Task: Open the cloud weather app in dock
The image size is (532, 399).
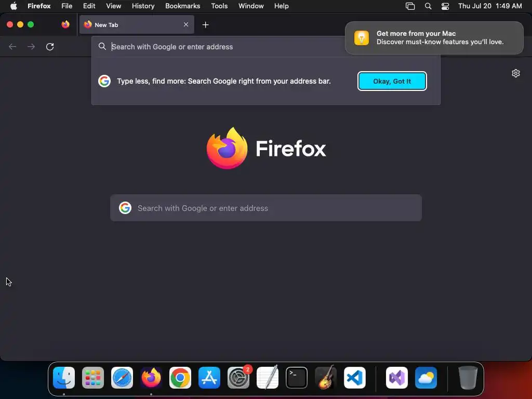Action: point(426,378)
